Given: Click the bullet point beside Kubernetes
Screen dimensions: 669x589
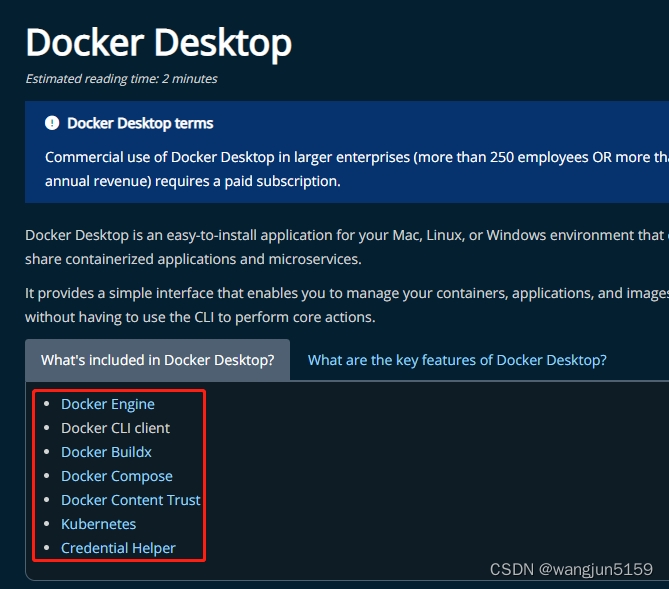Looking at the screenshot, I should click(x=46, y=524).
